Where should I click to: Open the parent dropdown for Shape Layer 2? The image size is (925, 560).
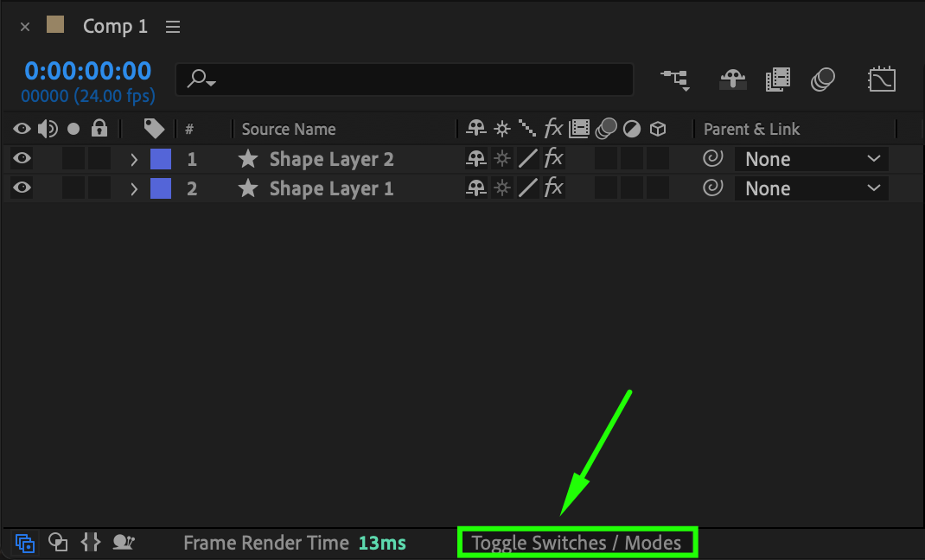click(x=811, y=159)
